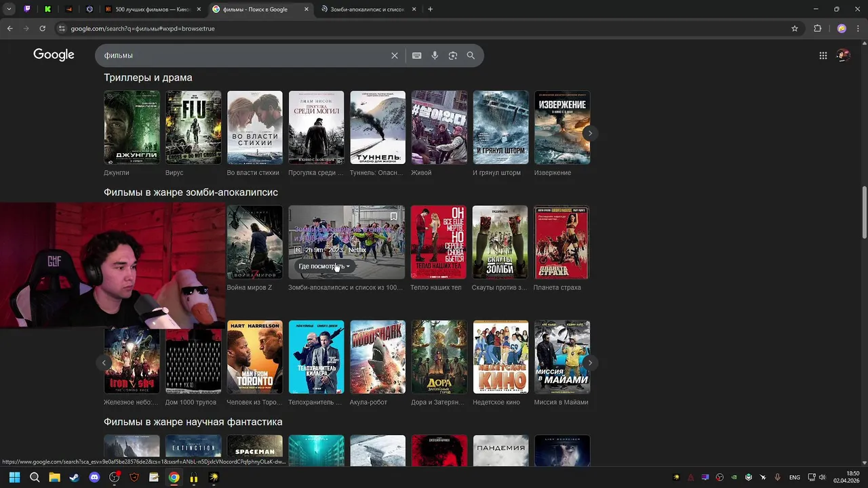Open the pinned Kick tab
Viewport: 868px width, 488px height.
pos(48,9)
